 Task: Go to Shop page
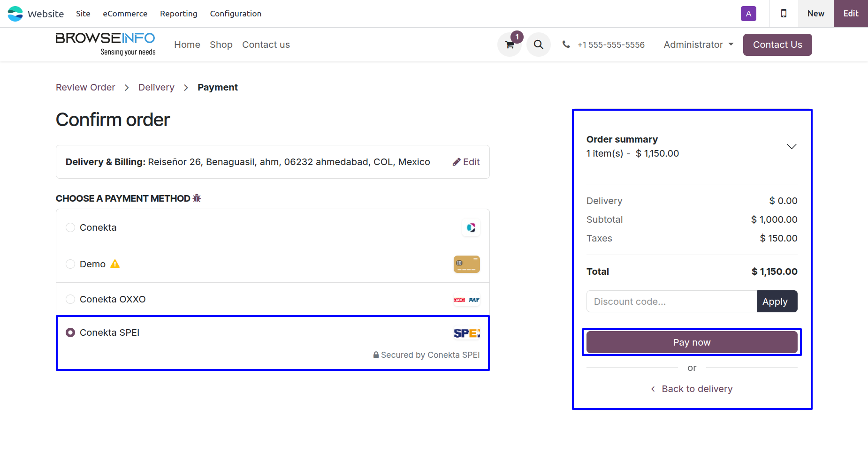point(221,45)
